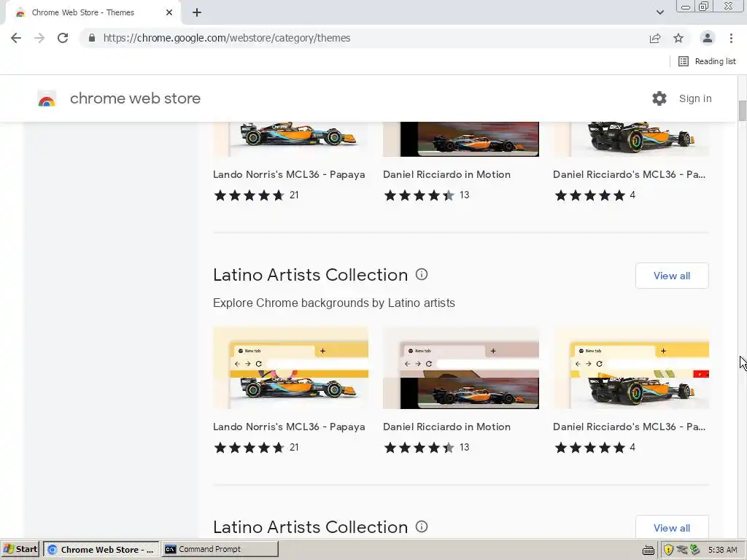Click the page vertical scrollbar thumb
The image size is (747, 560).
(742, 111)
